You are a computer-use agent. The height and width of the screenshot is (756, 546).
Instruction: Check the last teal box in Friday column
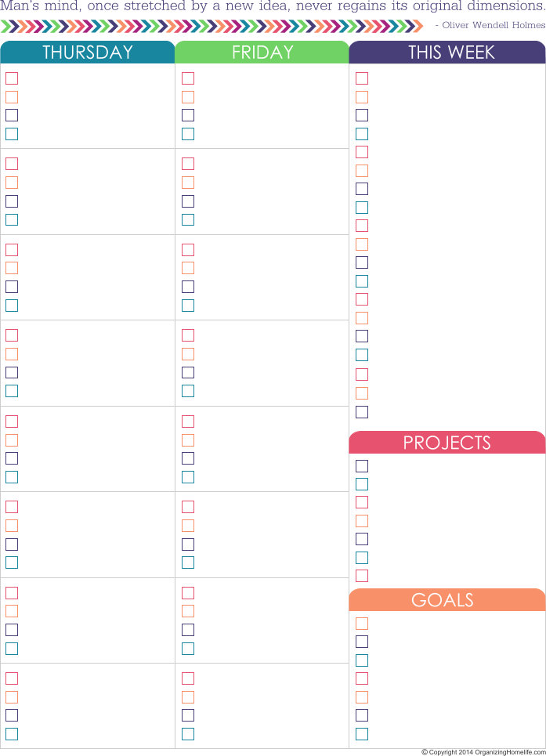pos(188,734)
